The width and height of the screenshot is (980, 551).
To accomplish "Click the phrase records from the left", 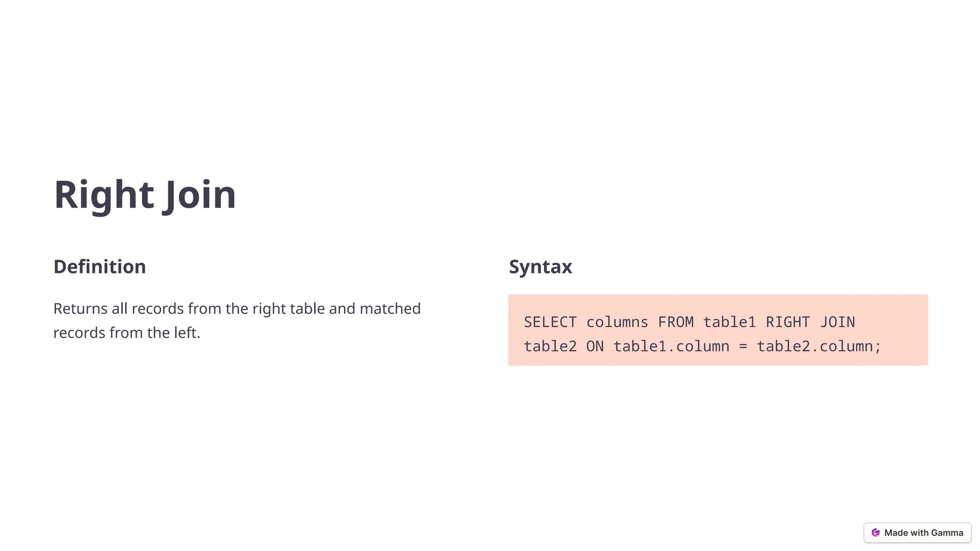I will (127, 332).
